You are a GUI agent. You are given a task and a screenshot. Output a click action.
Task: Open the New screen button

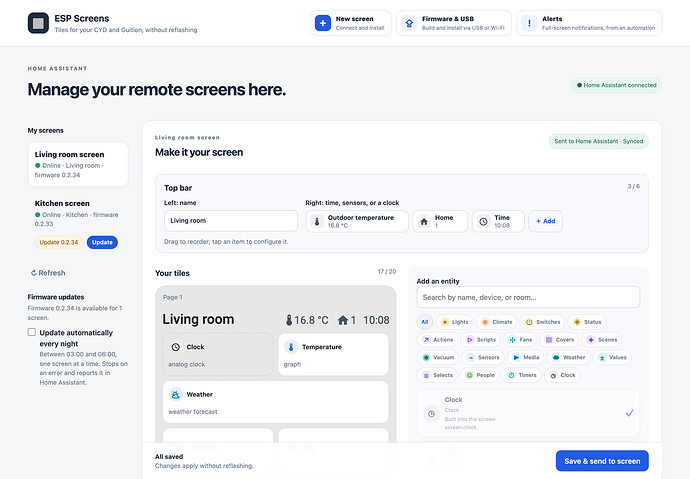(350, 23)
